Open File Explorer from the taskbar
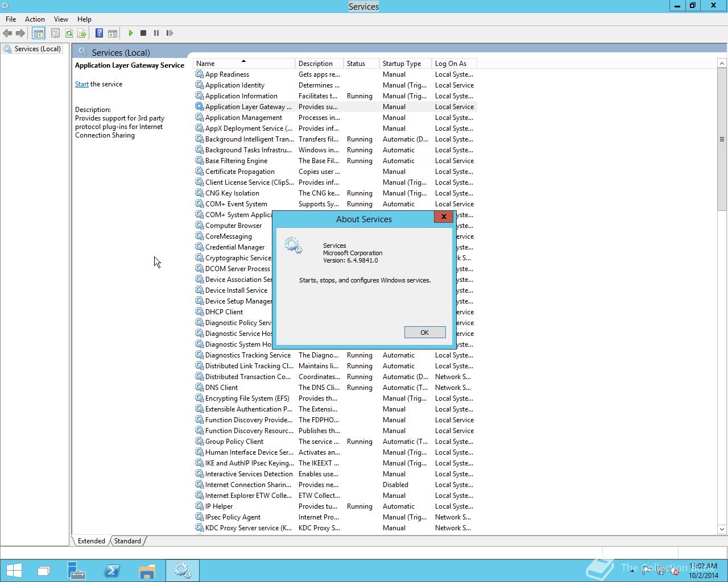The height and width of the screenshot is (582, 728). tap(147, 571)
